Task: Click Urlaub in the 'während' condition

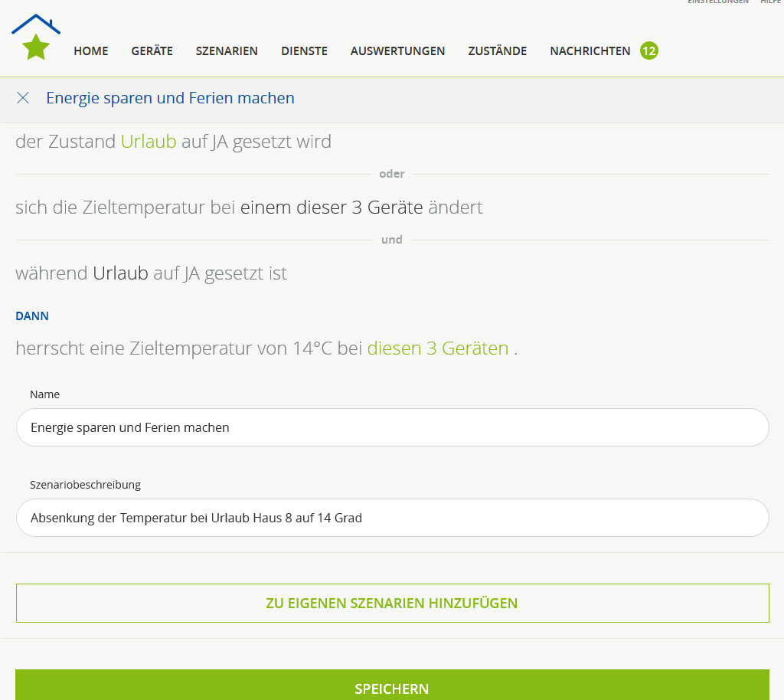Action: pos(120,273)
